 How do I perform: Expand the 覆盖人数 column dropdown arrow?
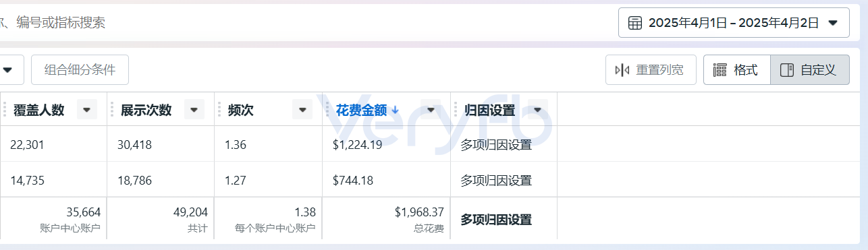click(x=87, y=110)
